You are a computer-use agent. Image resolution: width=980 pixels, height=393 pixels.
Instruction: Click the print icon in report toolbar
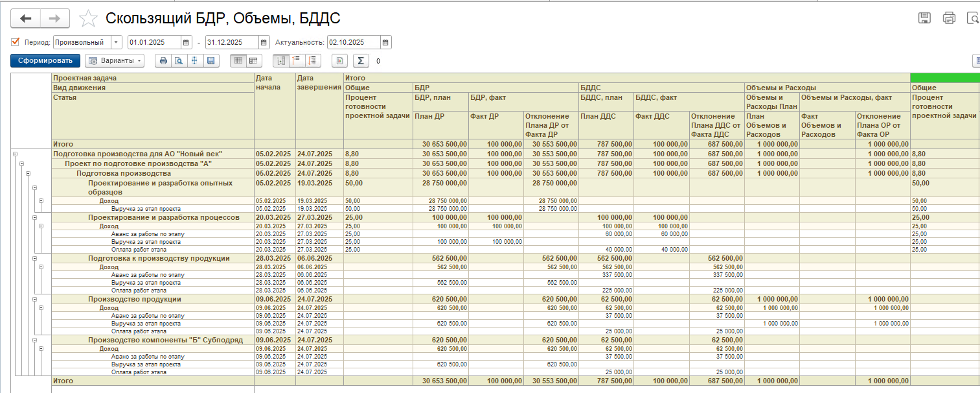click(163, 61)
